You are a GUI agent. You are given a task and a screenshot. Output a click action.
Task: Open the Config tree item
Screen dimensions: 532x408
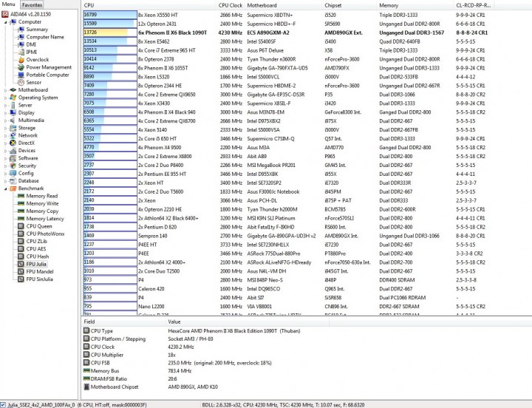[x=26, y=174]
